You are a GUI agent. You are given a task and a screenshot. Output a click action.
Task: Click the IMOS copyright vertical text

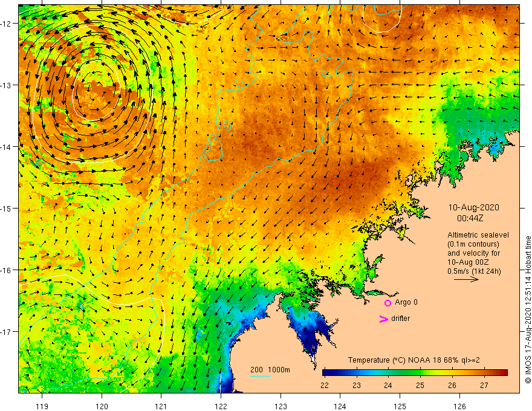[528, 310]
